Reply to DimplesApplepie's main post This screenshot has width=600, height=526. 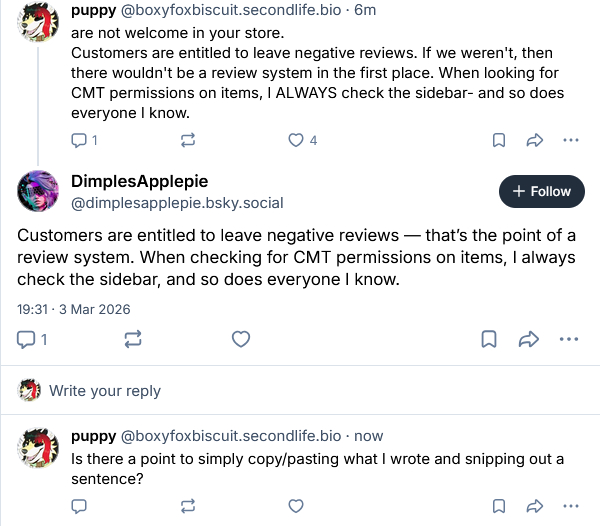point(29,339)
